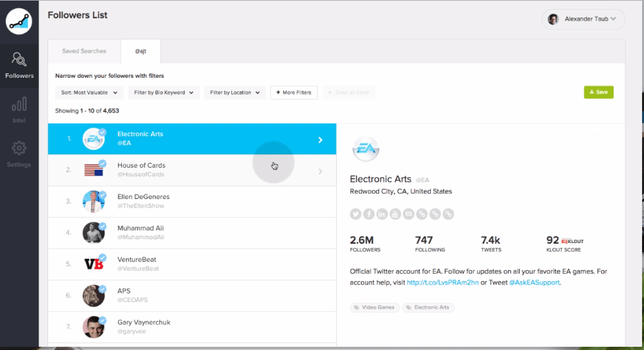
Task: Select Gary Vaynerchuk follower row
Action: coord(192,327)
